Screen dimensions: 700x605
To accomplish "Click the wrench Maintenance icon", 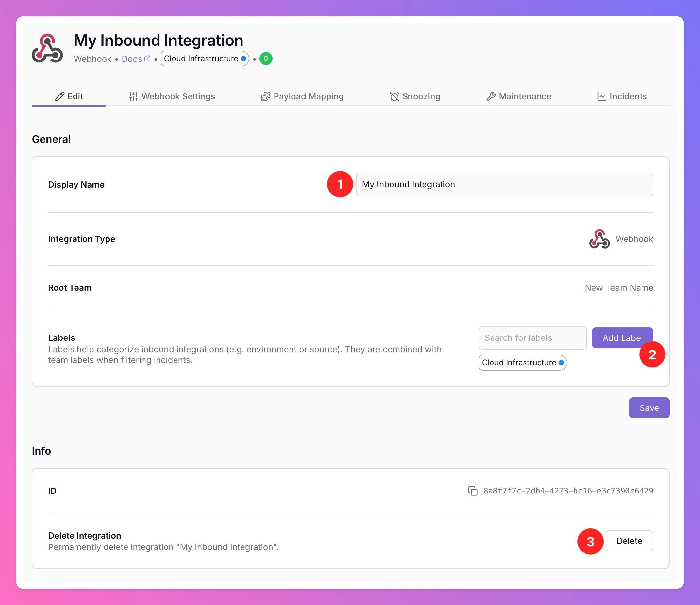I will (x=491, y=97).
